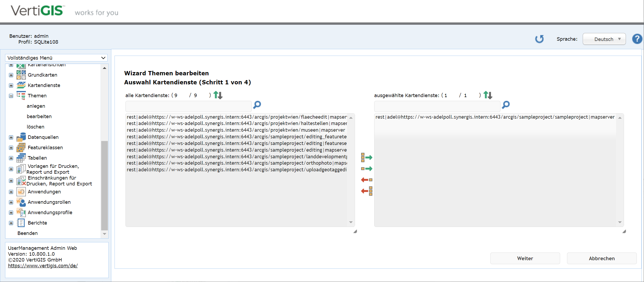Viewport: 644px width, 282px height.
Task: Click the magnifier beside ausgewählte Kartendienste
Action: coord(506,105)
